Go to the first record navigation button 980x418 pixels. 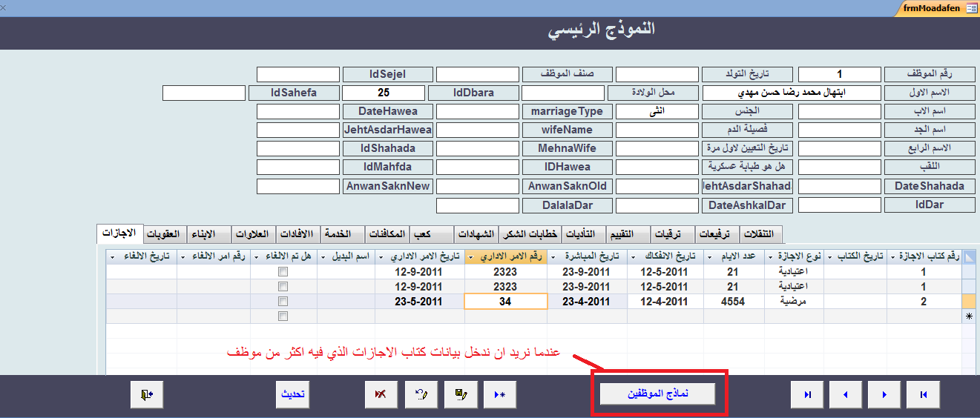(923, 395)
